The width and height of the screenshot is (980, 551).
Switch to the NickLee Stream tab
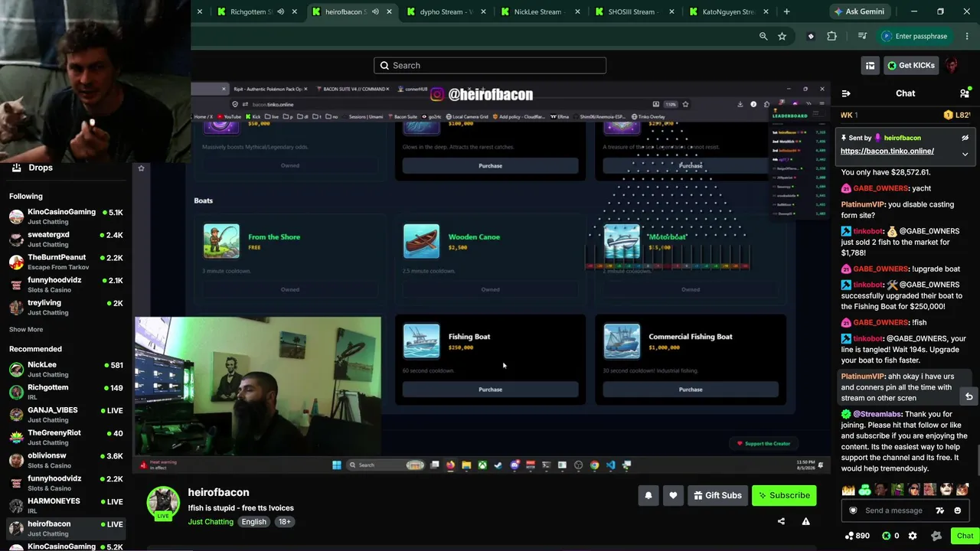(539, 11)
